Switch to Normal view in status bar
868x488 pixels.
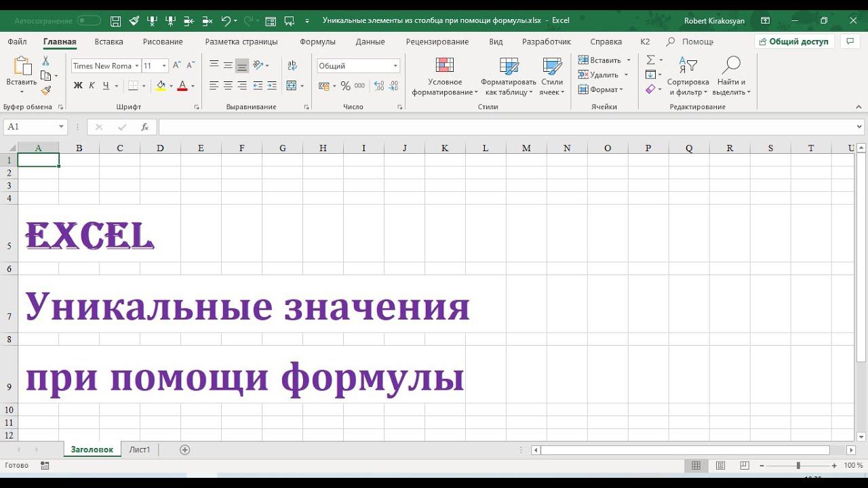(696, 466)
